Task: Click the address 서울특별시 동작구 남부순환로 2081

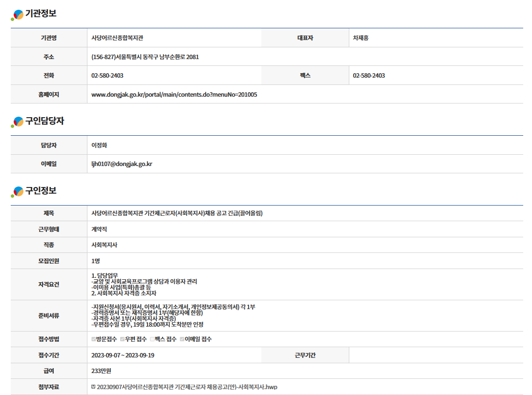Action: click(145, 57)
